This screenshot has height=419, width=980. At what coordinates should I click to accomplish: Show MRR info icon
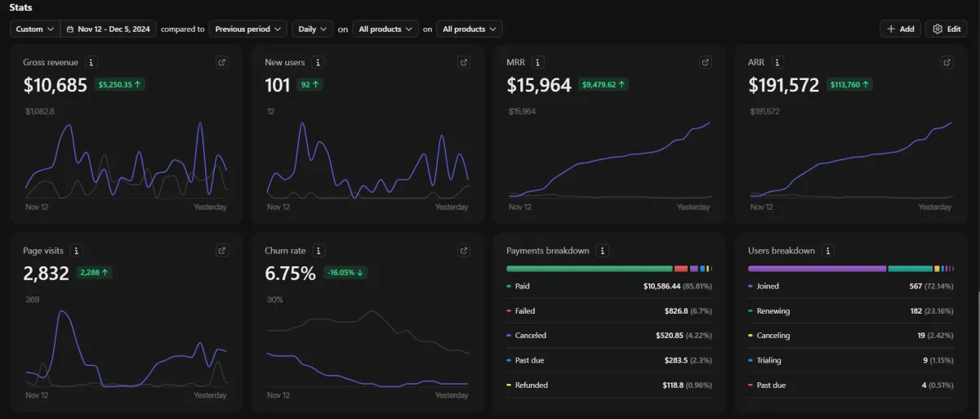[537, 62]
